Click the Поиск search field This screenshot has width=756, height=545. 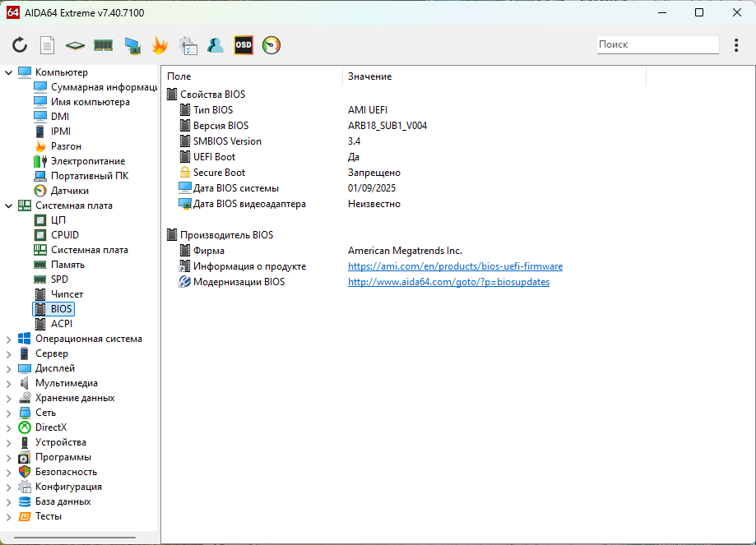coord(656,44)
